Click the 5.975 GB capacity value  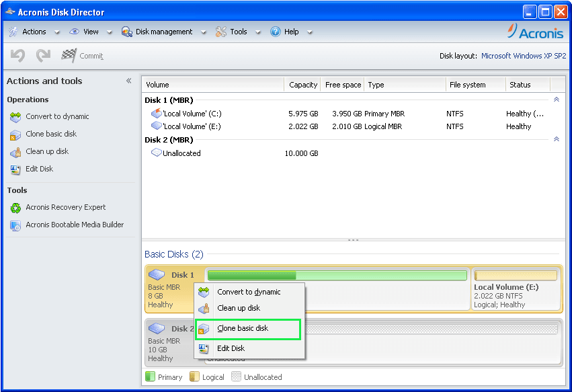[303, 114]
